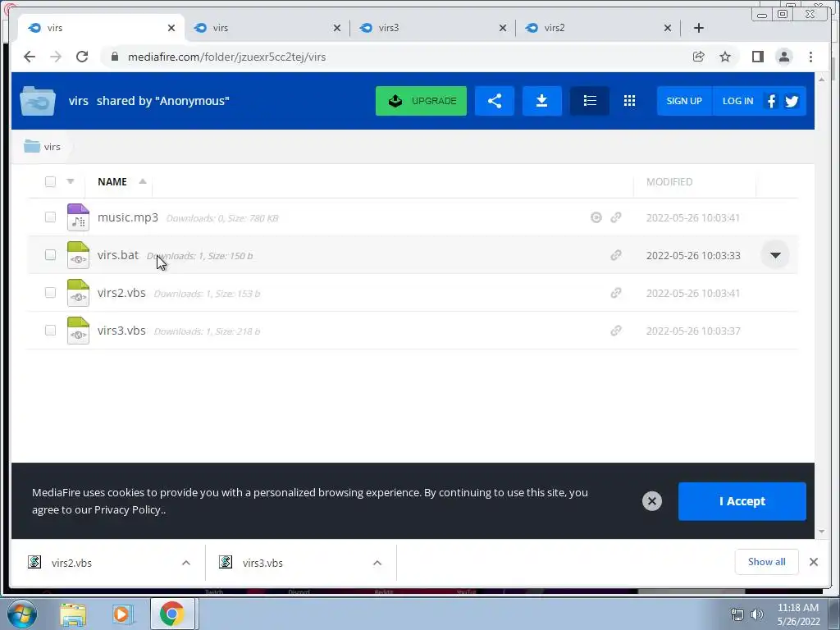This screenshot has width=840, height=630.
Task: View site lock information icon
Action: point(114,57)
